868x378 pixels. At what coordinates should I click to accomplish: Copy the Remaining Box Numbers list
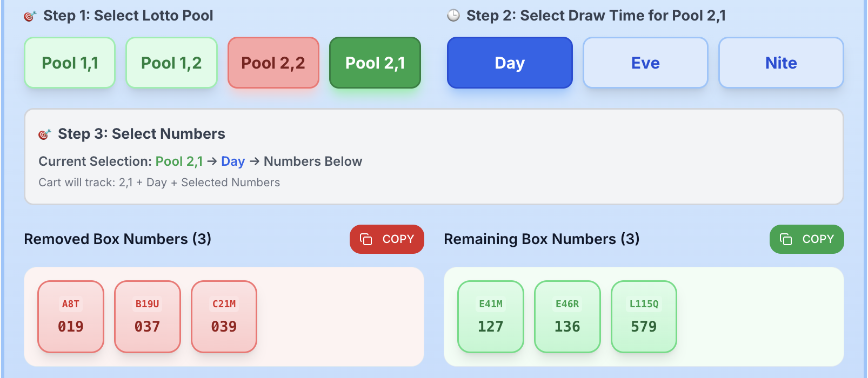coord(807,239)
